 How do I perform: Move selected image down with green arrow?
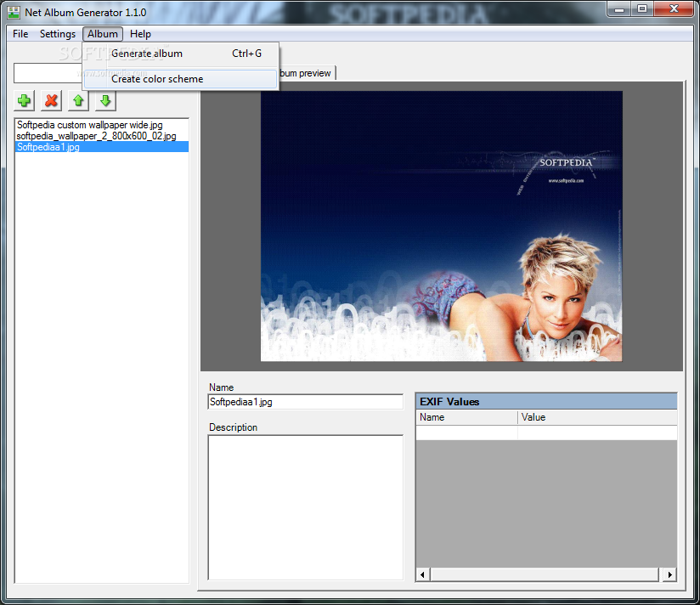click(106, 100)
